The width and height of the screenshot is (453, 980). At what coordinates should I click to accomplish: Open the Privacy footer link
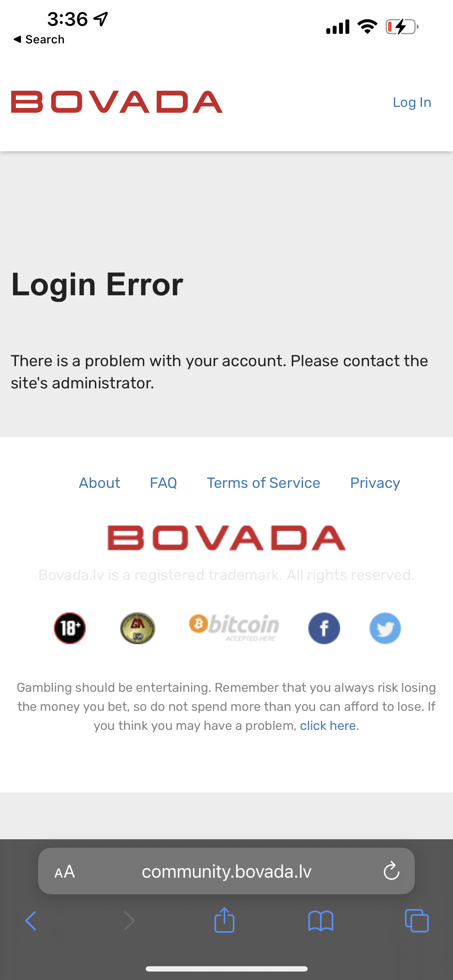click(375, 483)
